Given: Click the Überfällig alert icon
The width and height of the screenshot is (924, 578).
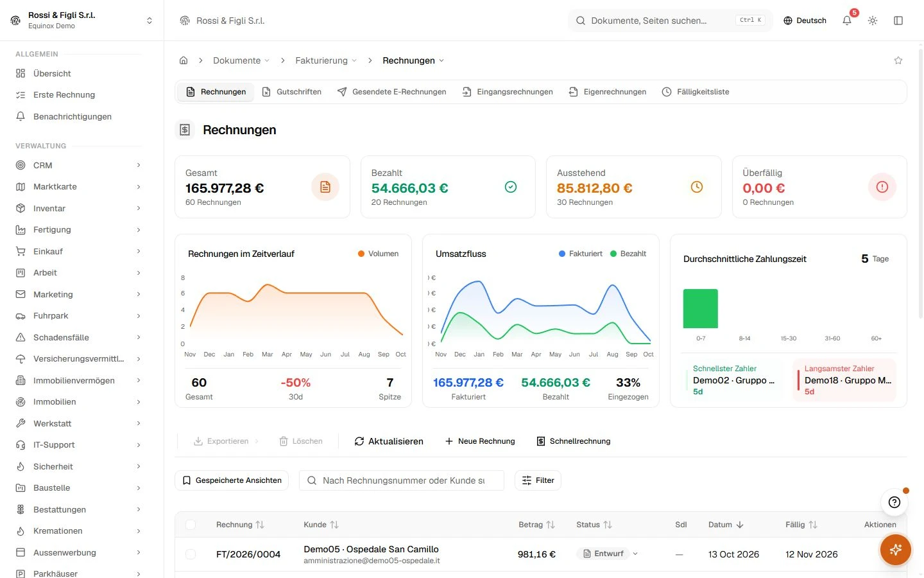Looking at the screenshot, I should pos(882,187).
